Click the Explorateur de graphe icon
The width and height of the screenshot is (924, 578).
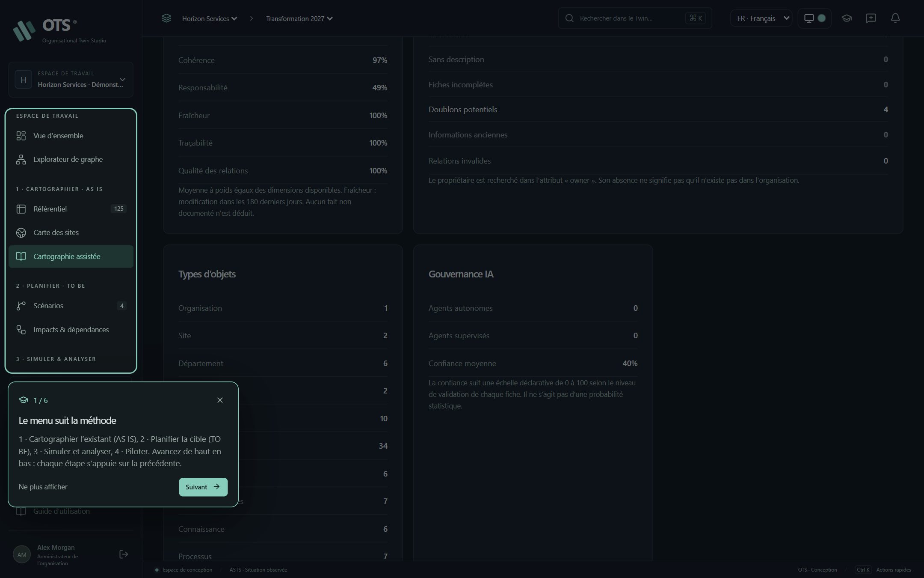[x=21, y=159]
